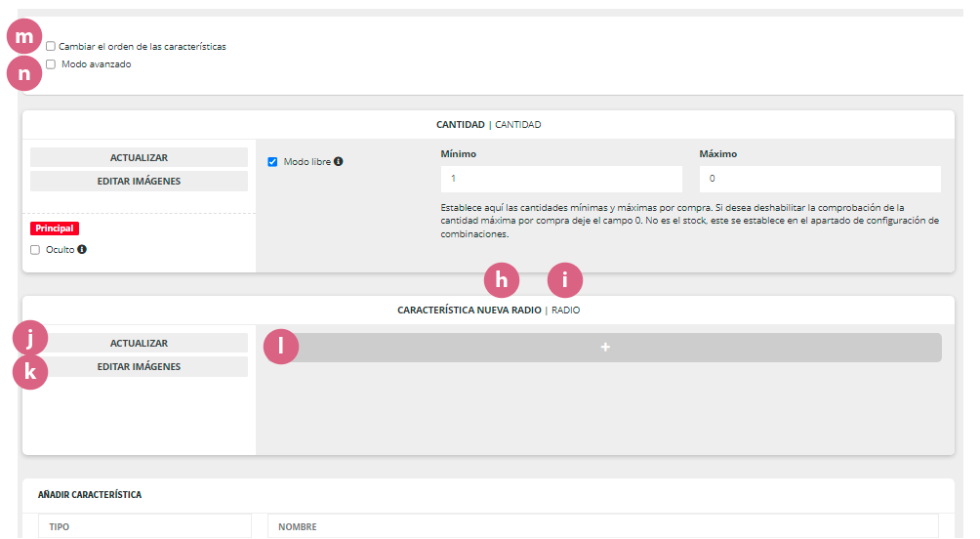The height and width of the screenshot is (539, 980).
Task: Click the NOMBRE column field
Action: [602, 527]
